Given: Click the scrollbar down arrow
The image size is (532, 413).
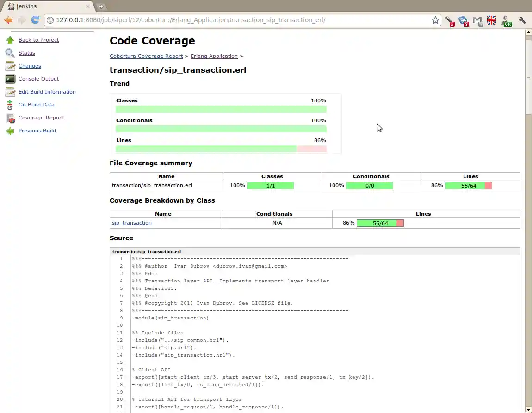Looking at the screenshot, I should (528, 409).
